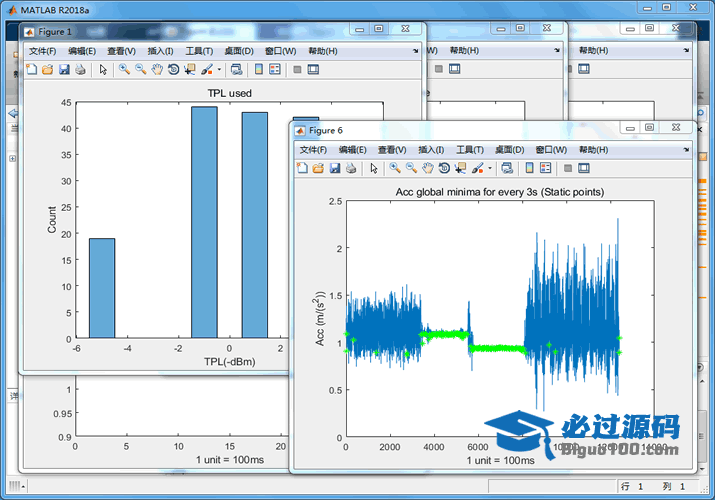Expand brush options dropdown in Figure 6
The height and width of the screenshot is (500, 715).
tap(490, 169)
